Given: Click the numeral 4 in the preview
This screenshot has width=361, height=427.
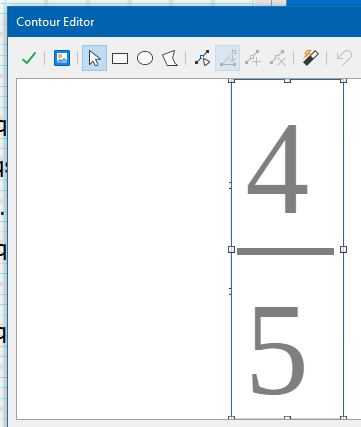Looking at the screenshot, I should pos(277,169).
